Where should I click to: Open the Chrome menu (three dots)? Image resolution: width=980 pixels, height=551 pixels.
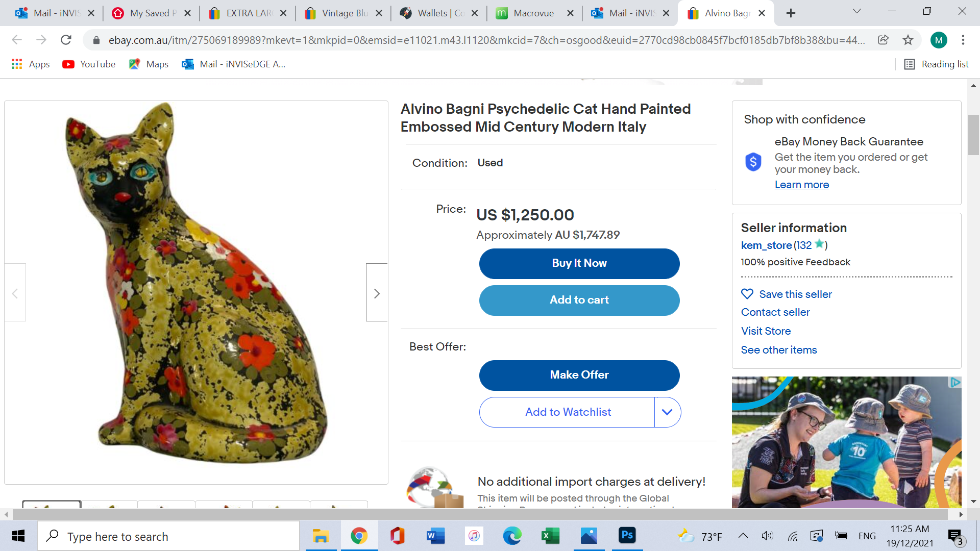pyautogui.click(x=963, y=40)
